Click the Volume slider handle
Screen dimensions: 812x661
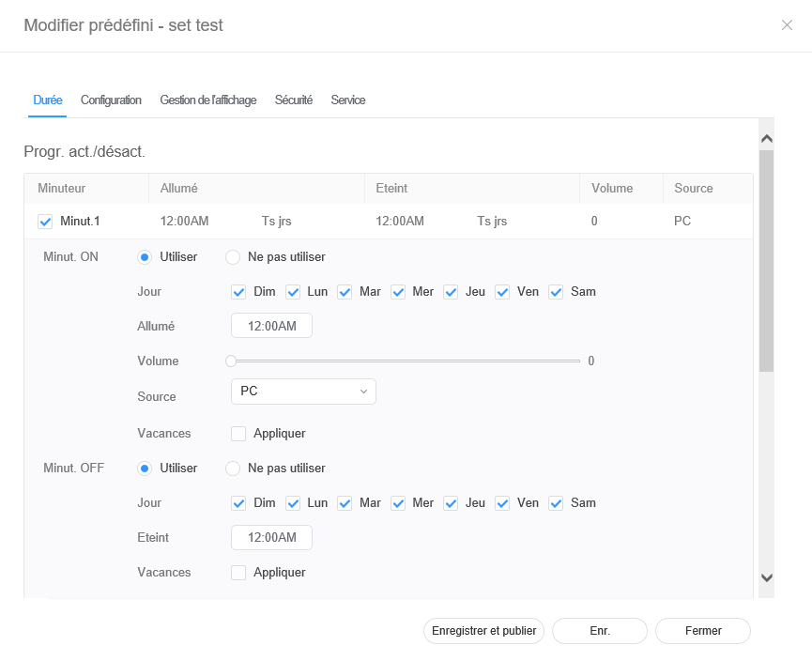pos(231,361)
